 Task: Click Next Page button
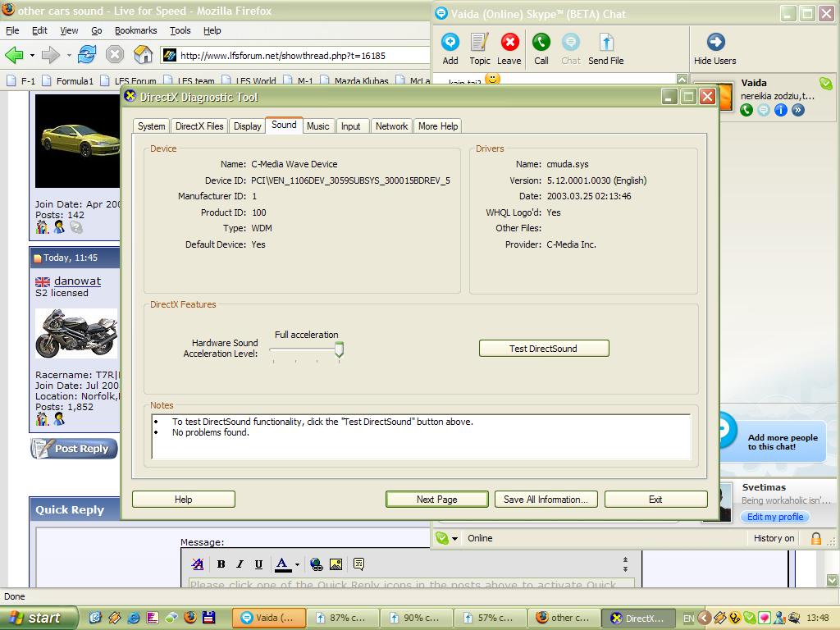(436, 500)
